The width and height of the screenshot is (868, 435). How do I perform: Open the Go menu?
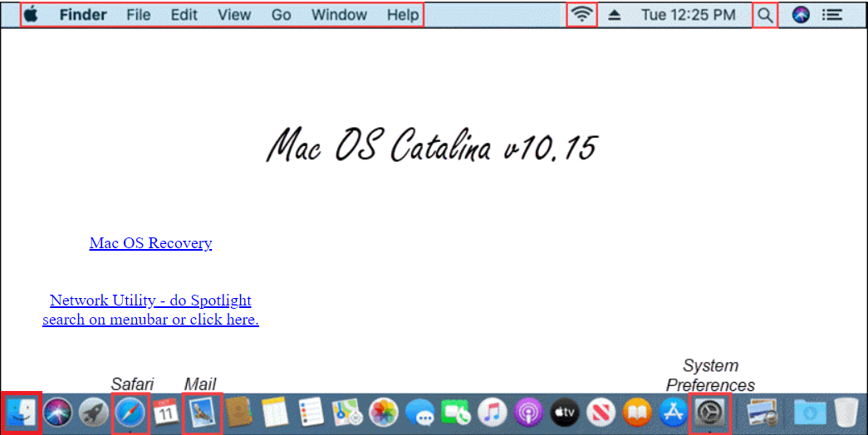[282, 15]
